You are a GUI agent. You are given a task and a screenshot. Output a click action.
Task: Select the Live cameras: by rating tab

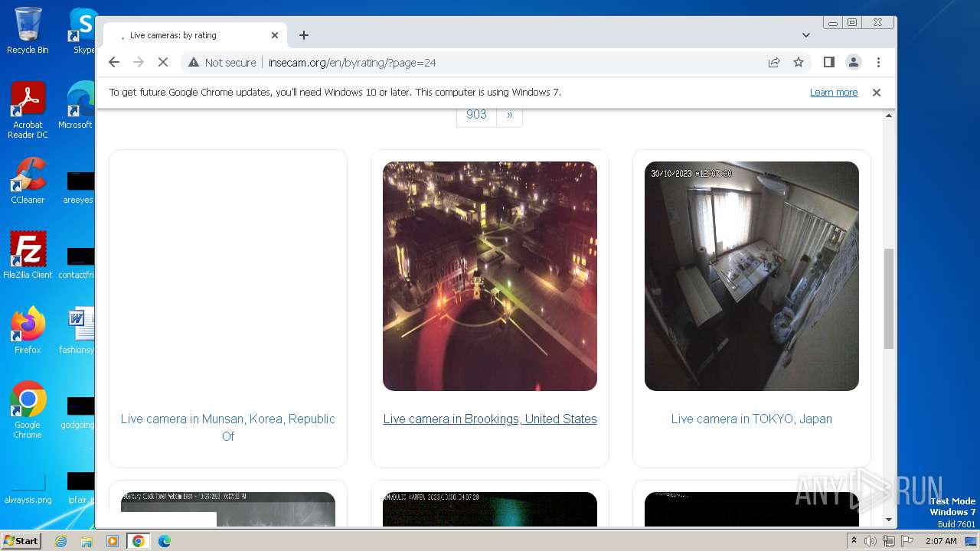pos(195,35)
